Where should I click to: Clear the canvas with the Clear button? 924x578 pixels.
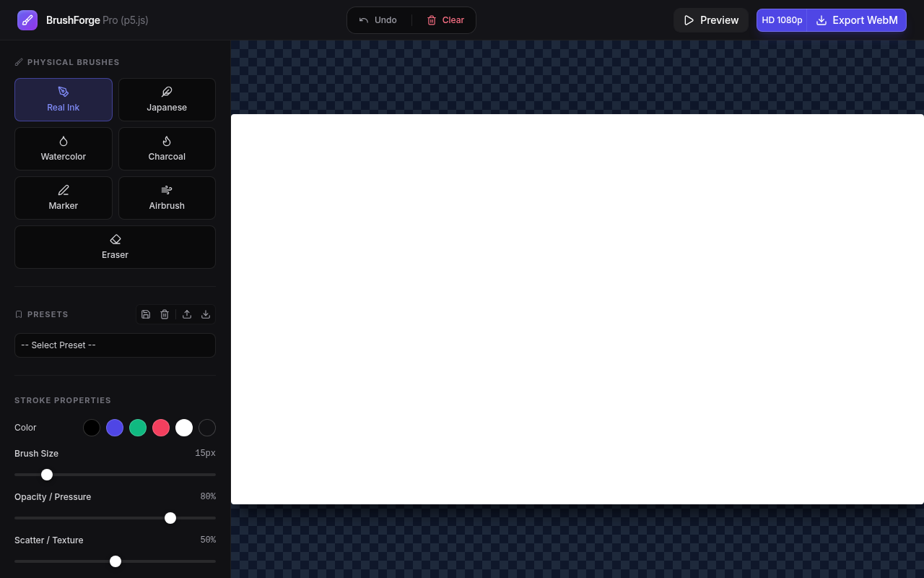click(x=445, y=20)
